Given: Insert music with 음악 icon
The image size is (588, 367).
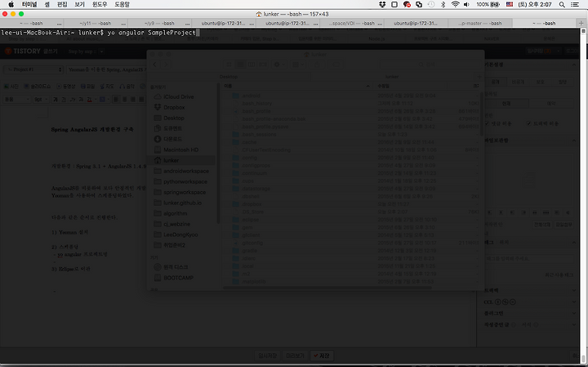Looking at the screenshot, I should tap(127, 87).
